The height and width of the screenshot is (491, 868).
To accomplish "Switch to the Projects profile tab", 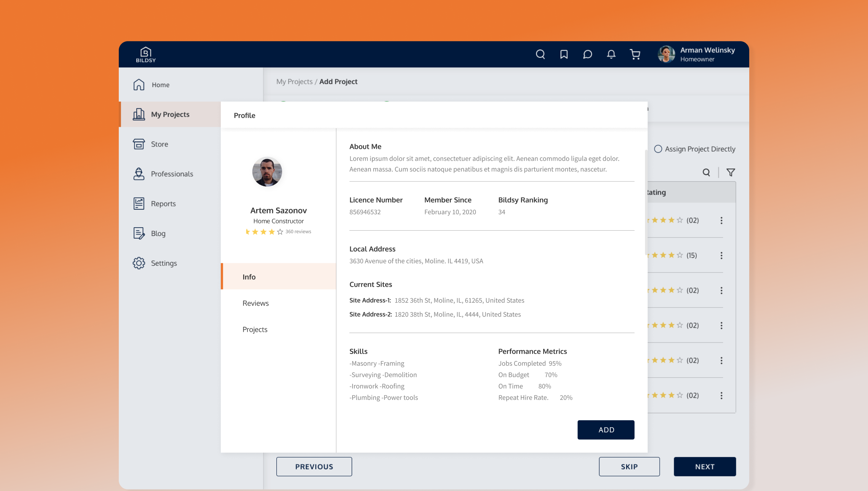I will pyautogui.click(x=255, y=329).
